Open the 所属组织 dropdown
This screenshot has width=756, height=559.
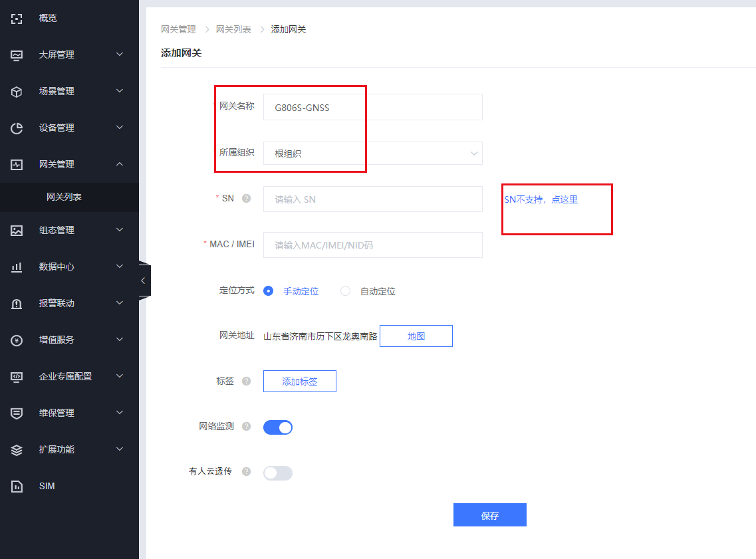click(x=372, y=154)
